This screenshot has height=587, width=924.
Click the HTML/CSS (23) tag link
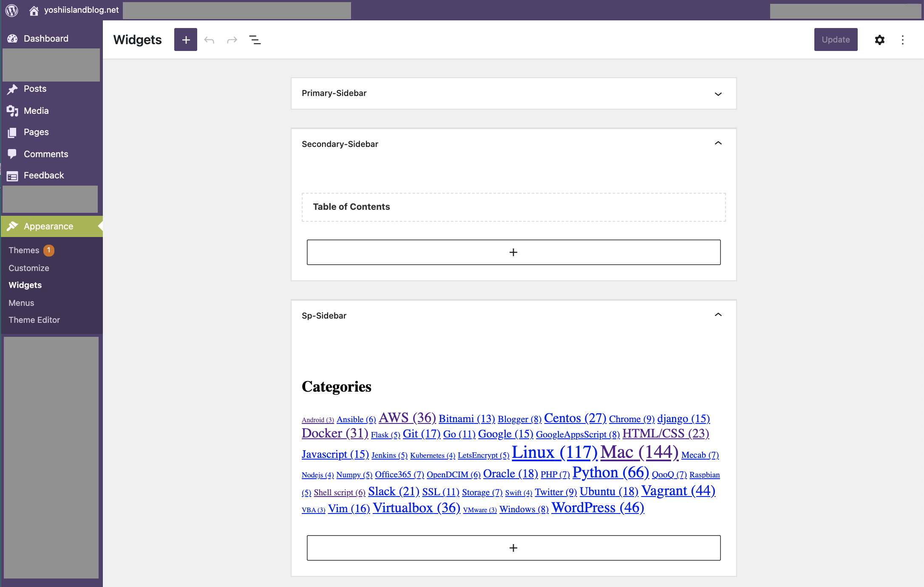(x=666, y=433)
